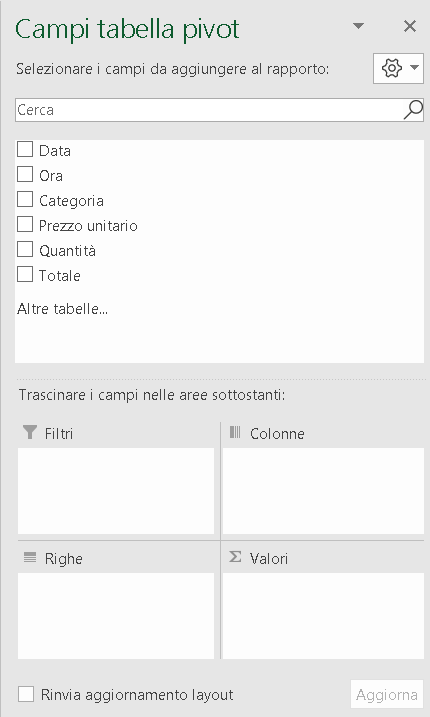Open the Altre tabelle link

click(62, 309)
